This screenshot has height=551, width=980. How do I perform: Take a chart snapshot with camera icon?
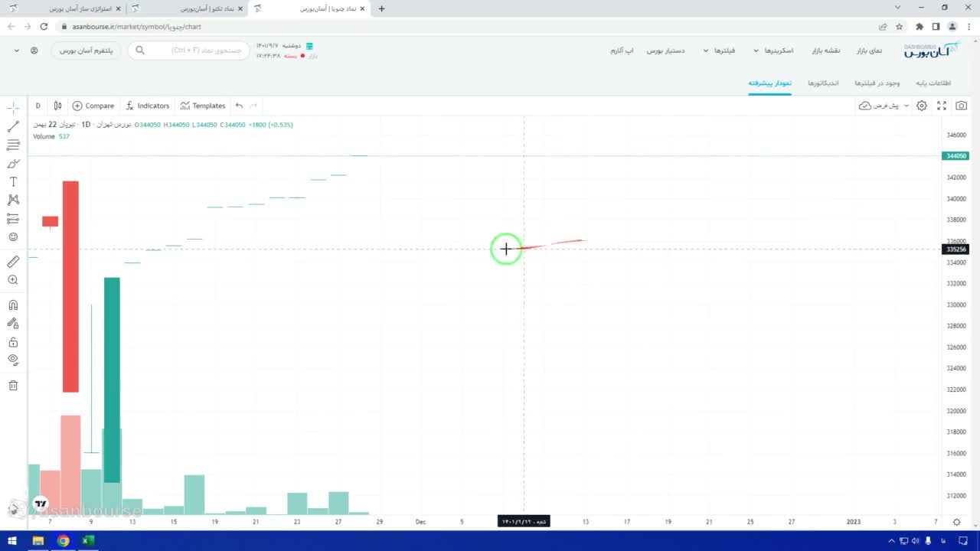[962, 106]
